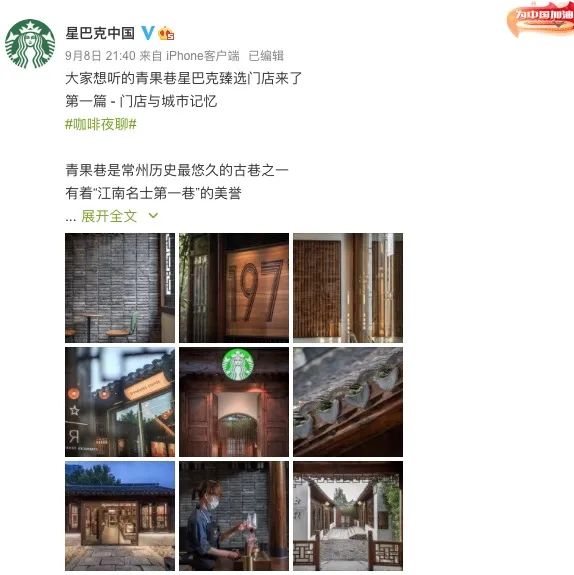Image resolution: width=574 pixels, height=575 pixels.
Task: Click the blue verified V badge
Action: [x=148, y=33]
